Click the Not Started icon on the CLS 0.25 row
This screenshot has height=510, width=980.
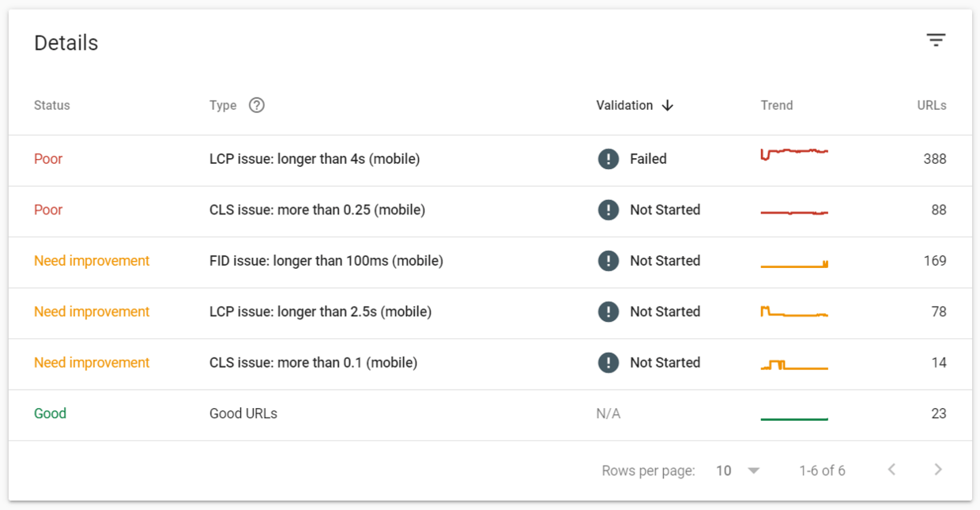[x=608, y=210]
